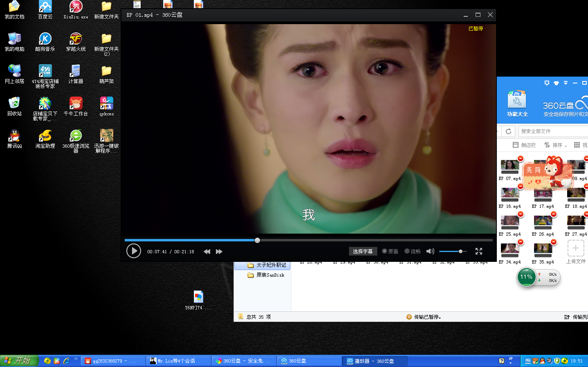Open the Y6NPJ74 file on desktop
Viewport: 588px width, 367px height.
198,300
